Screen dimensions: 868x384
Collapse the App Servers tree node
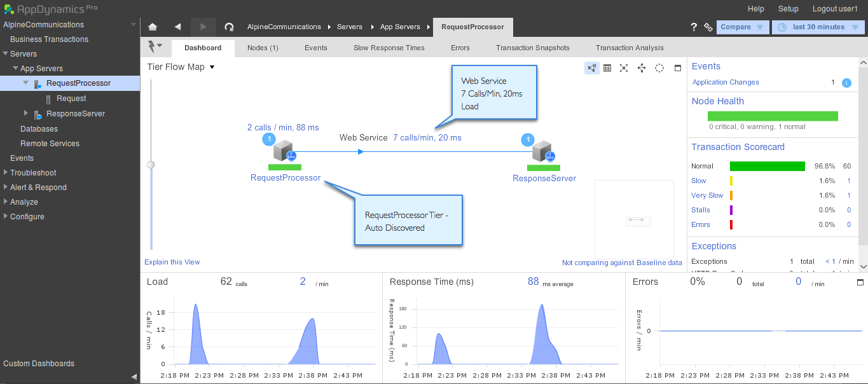[15, 69]
